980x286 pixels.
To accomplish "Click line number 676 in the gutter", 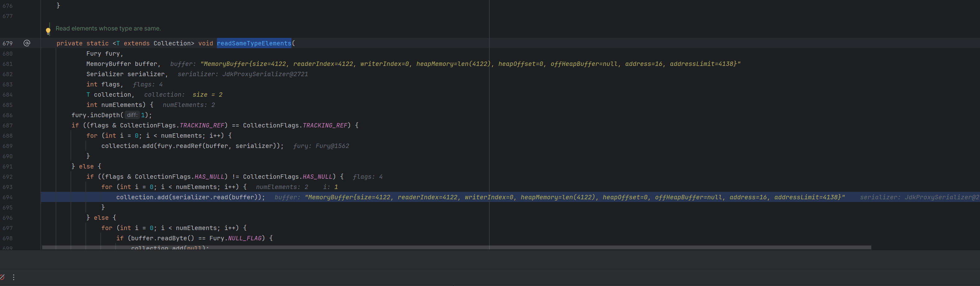I will tap(7, 6).
